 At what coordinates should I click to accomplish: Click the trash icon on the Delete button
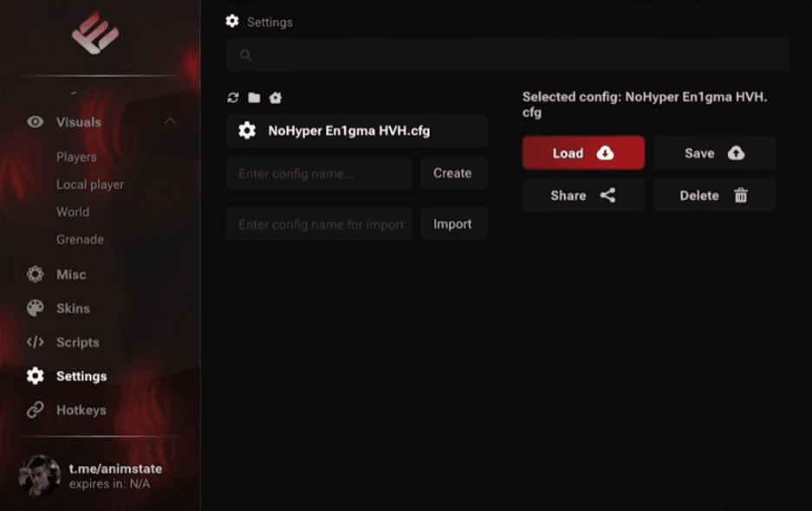741,195
